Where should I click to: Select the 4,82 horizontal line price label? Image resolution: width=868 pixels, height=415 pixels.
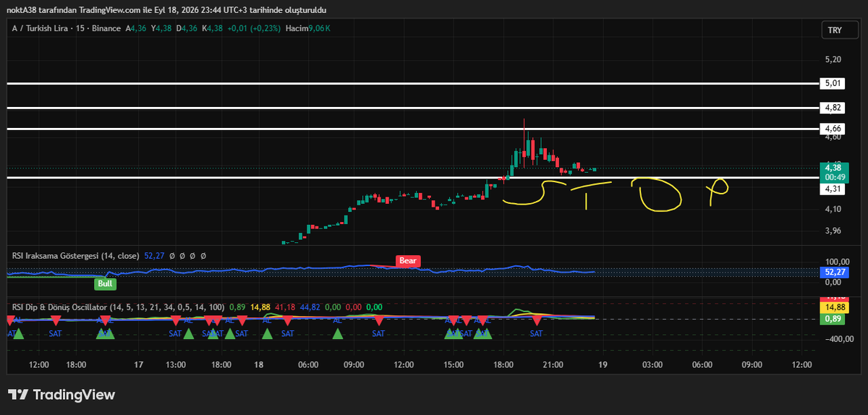tap(834, 107)
